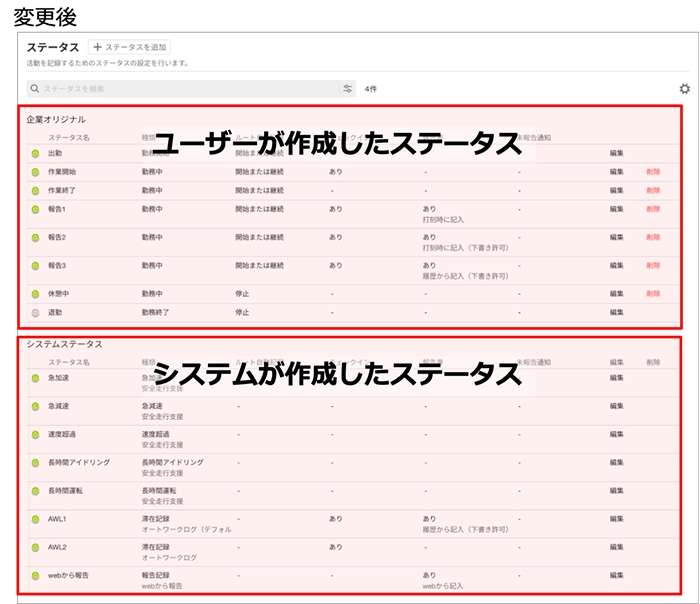
Task: Click the green status icon for 出勤
Action: pyautogui.click(x=35, y=154)
